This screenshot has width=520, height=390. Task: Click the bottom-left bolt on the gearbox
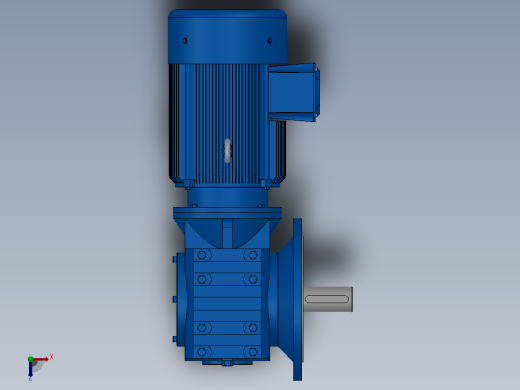point(202,352)
